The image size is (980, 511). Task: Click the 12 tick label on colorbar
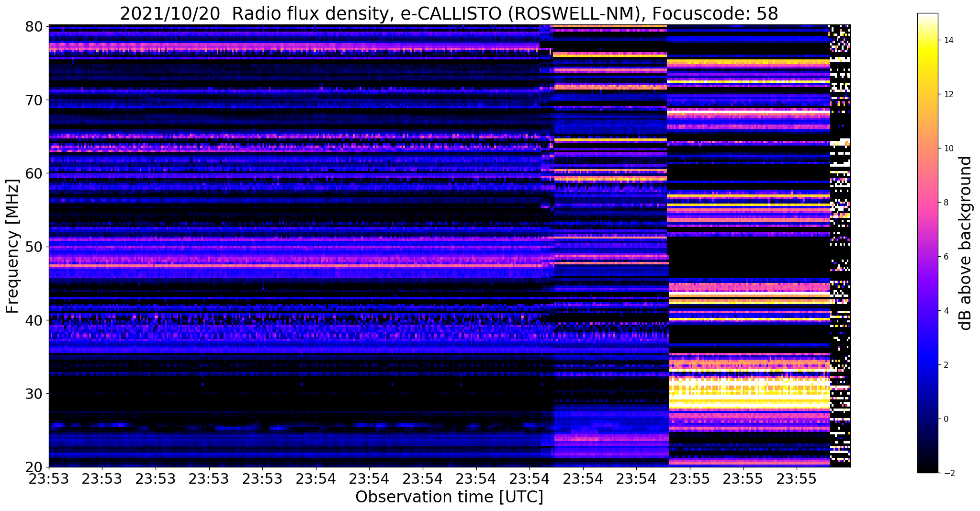click(x=947, y=94)
